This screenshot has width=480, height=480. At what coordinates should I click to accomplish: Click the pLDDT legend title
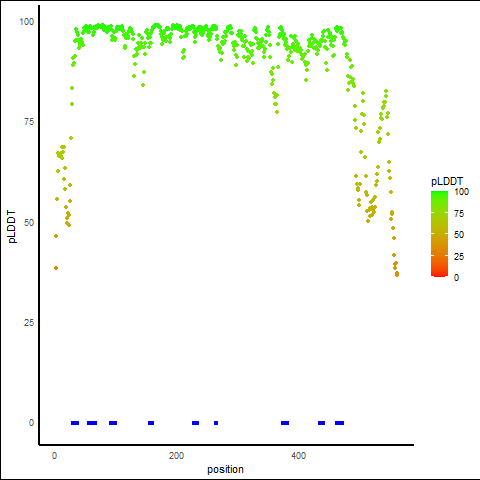coord(447,182)
